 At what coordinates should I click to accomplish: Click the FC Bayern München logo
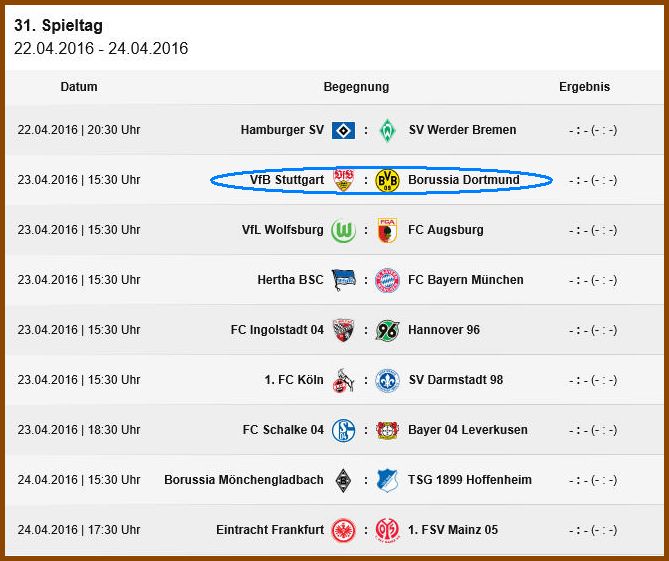pyautogui.click(x=387, y=280)
